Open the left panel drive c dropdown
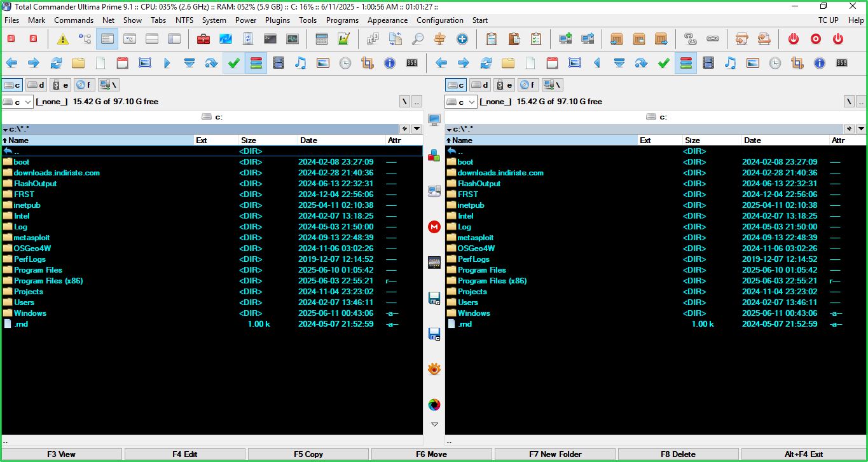 [x=17, y=102]
